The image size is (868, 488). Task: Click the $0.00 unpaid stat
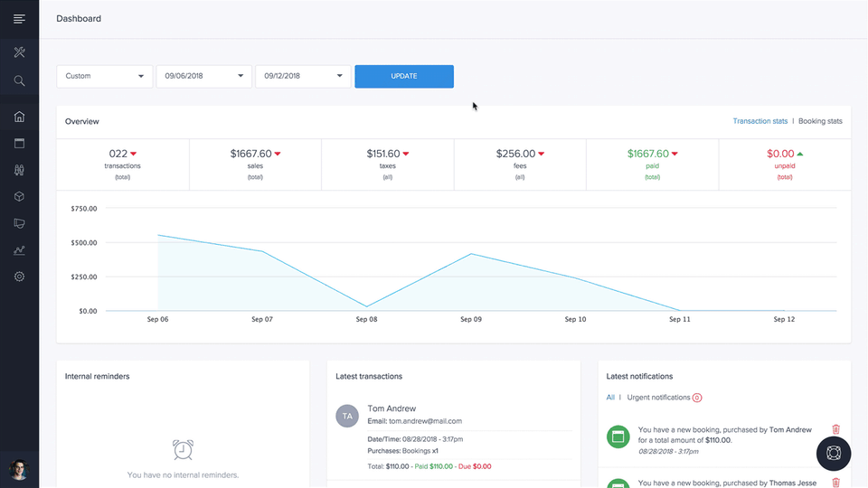785,164
